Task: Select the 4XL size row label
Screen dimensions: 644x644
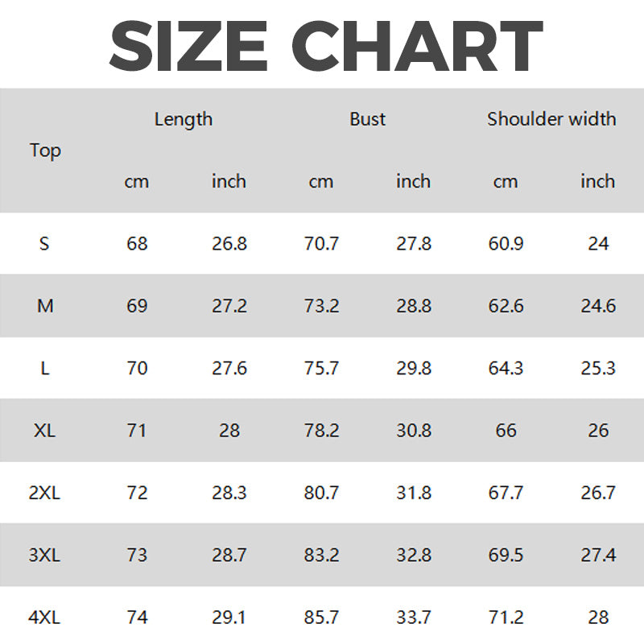Action: (x=44, y=617)
